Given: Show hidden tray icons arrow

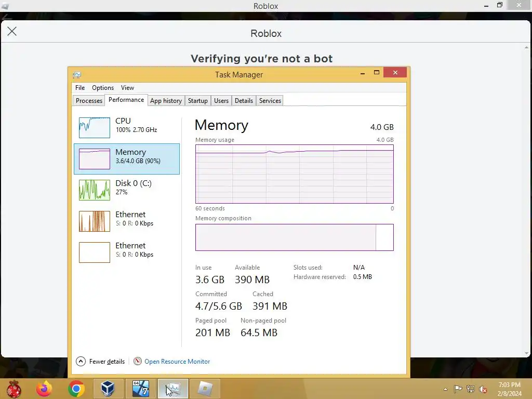Looking at the screenshot, I should coord(445,389).
